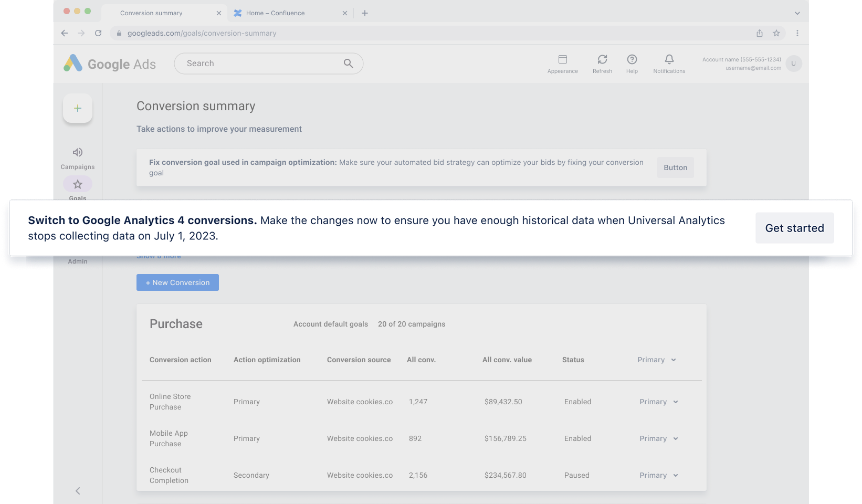862x504 pixels.
Task: Select the Conversion summary tab
Action: pyautogui.click(x=165, y=13)
